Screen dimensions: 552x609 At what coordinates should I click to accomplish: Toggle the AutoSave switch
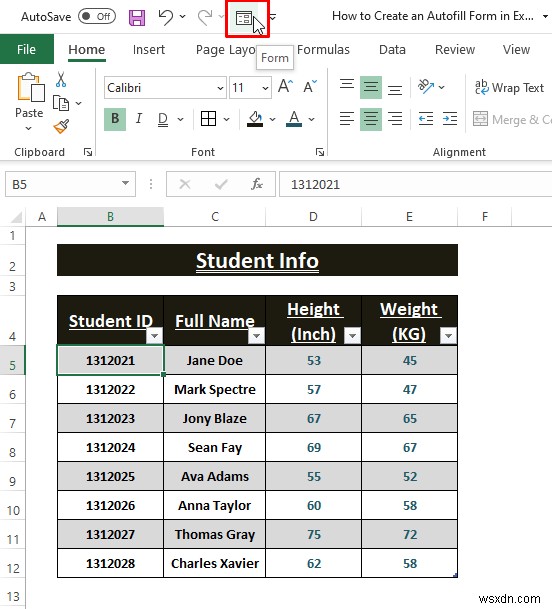pos(97,17)
